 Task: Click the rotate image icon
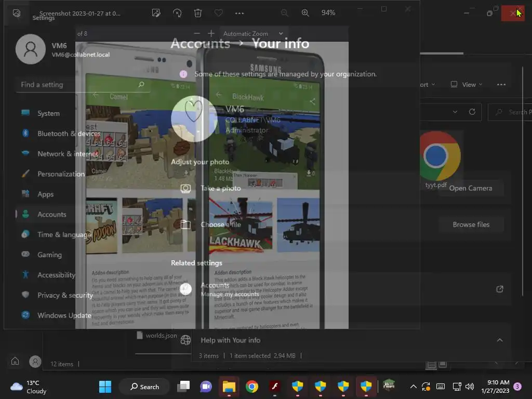[x=177, y=13]
